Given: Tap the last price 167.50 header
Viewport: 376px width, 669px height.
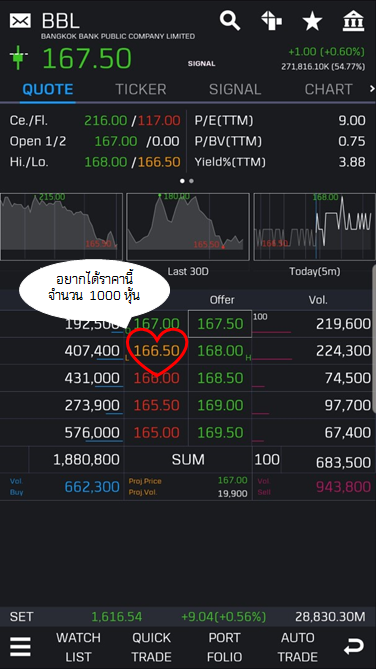Looking at the screenshot, I should click(87, 58).
